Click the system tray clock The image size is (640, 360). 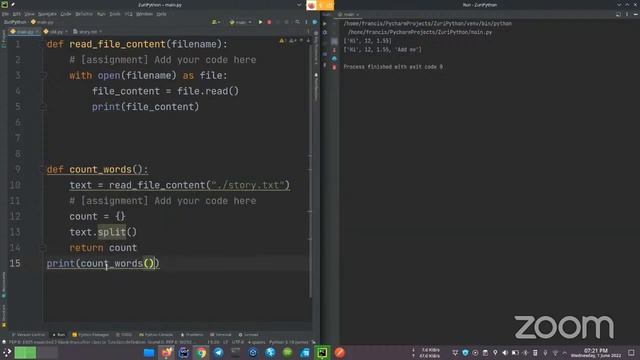point(596,353)
